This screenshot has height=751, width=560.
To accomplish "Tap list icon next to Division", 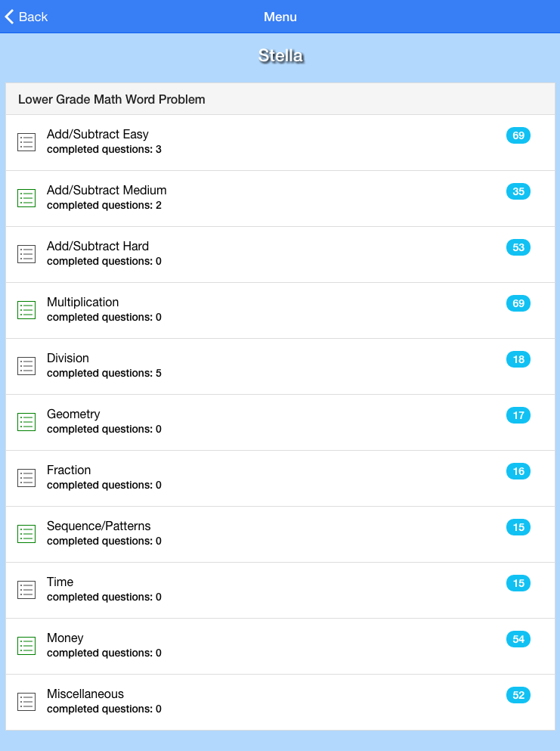I will [x=26, y=366].
